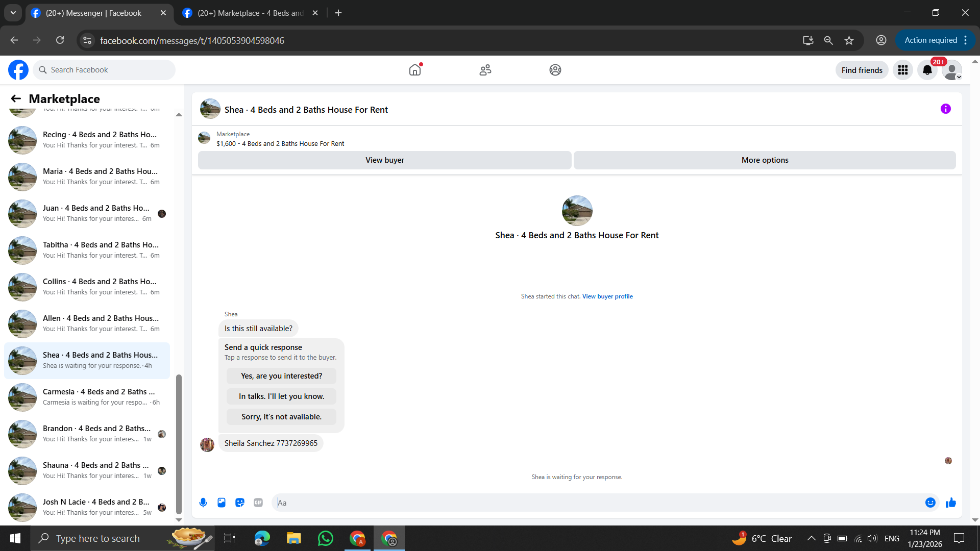This screenshot has width=980, height=551.
Task: Open View buyer profile link
Action: [x=607, y=296]
